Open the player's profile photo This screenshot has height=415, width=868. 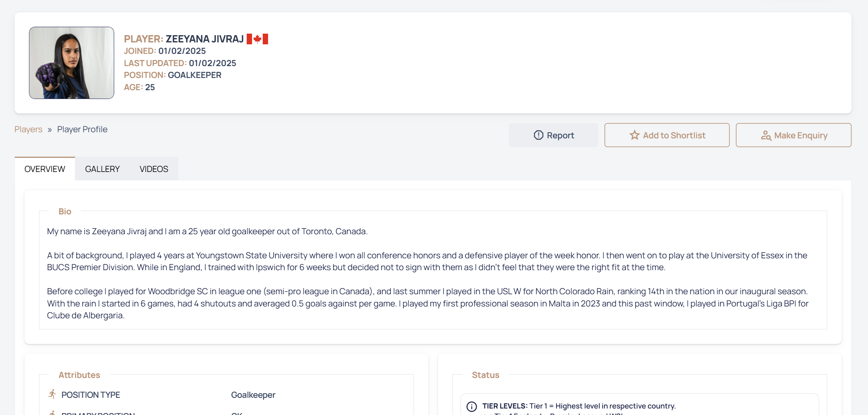coord(71,63)
